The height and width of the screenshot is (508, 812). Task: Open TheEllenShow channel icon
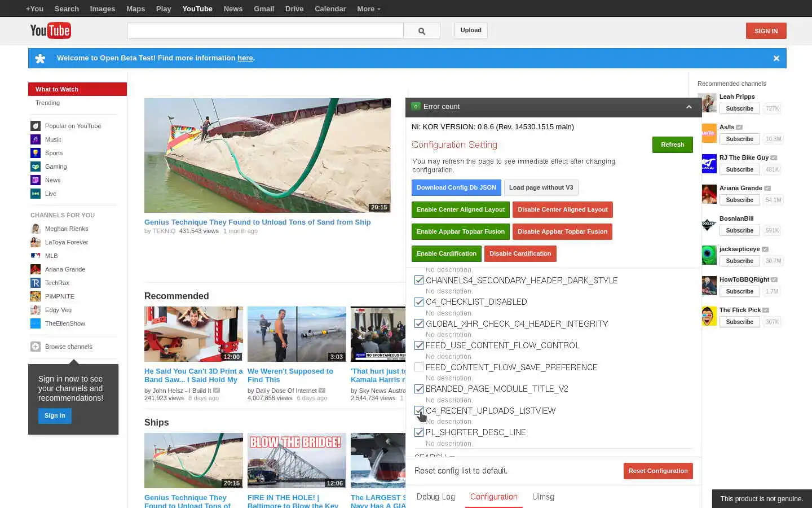click(x=36, y=323)
